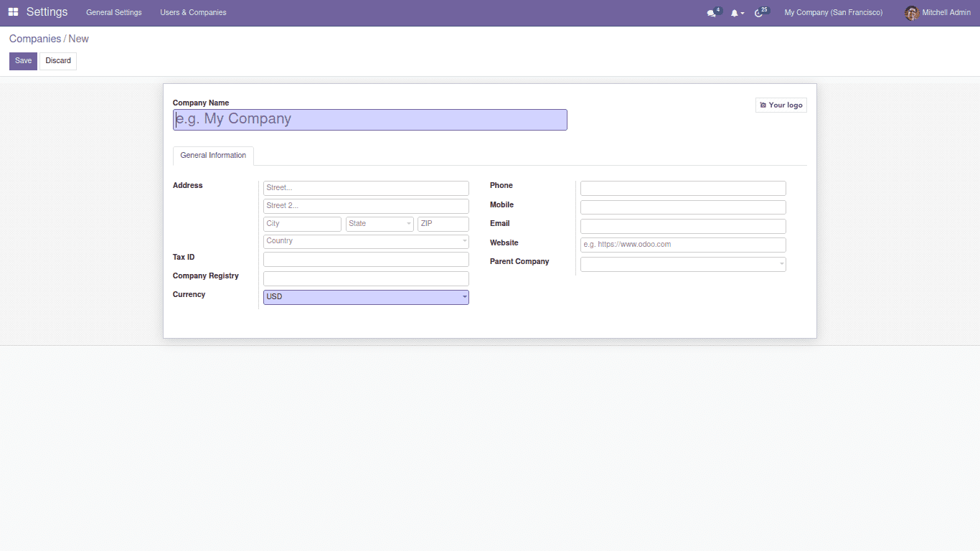Image resolution: width=980 pixels, height=551 pixels.
Task: Click into the Website field
Action: click(x=682, y=245)
